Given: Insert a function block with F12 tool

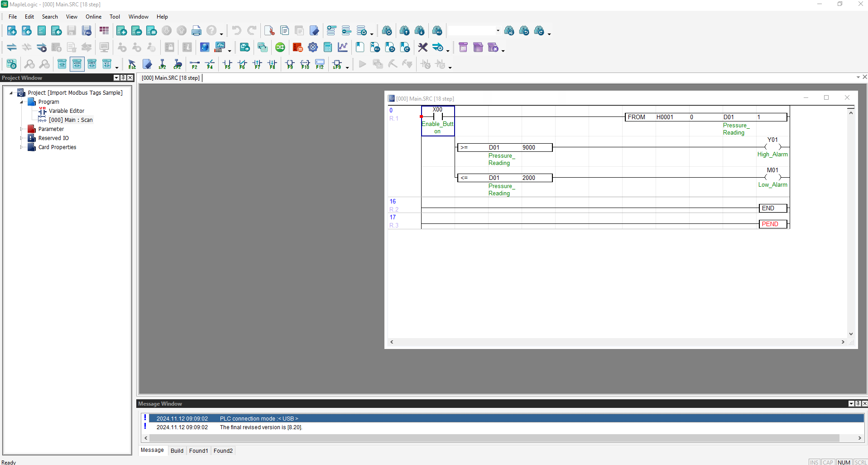Looking at the screenshot, I should coord(320,64).
